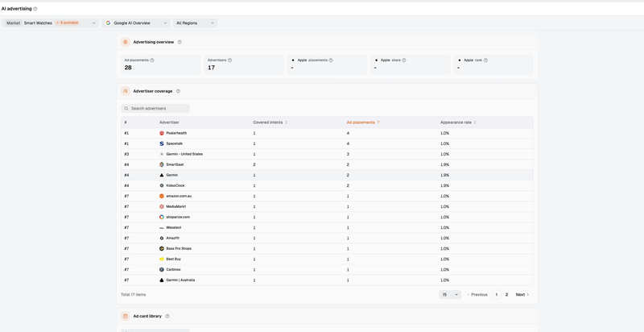Select page 2 of results
Screen dimensions: 644x332
coord(507,295)
